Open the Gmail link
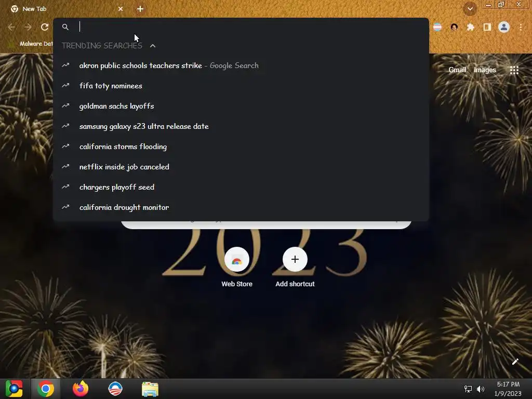Screen dimensions: 532x399 coord(457,70)
